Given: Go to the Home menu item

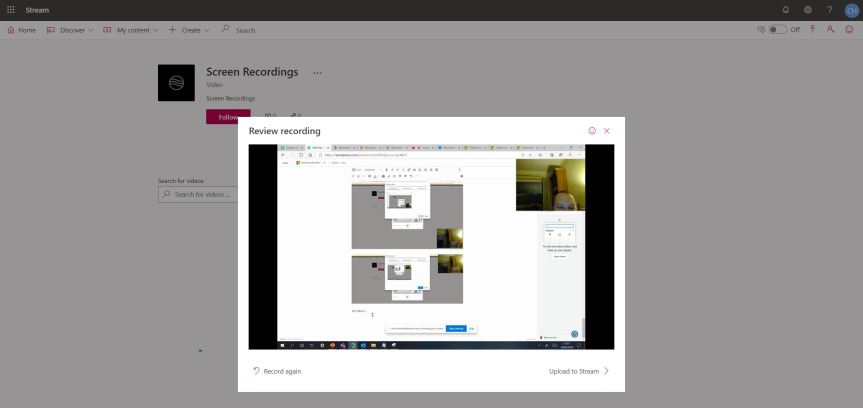Looking at the screenshot, I should tap(21, 30).
